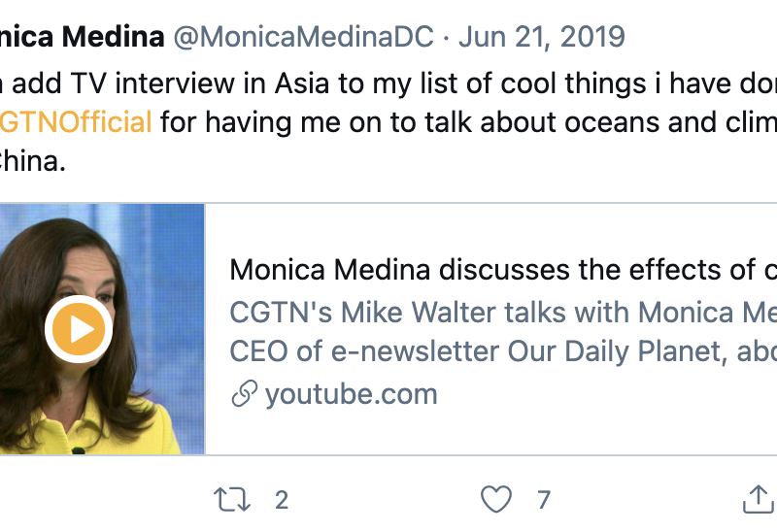Visit the @MonicaMedinaDC handle
This screenshot has height=532, width=777.
click(303, 37)
